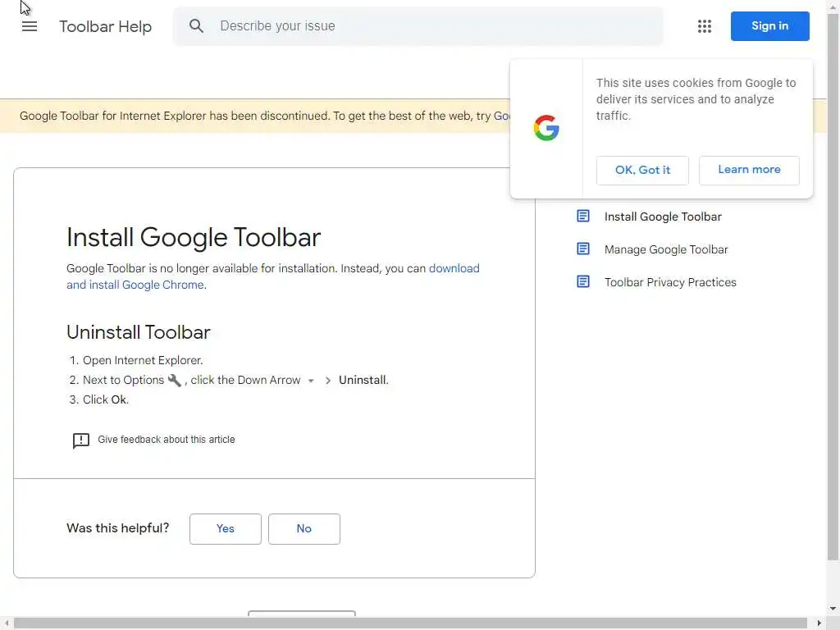The height and width of the screenshot is (630, 840).
Task: Click the Was this helpful? label
Action: 118,527
